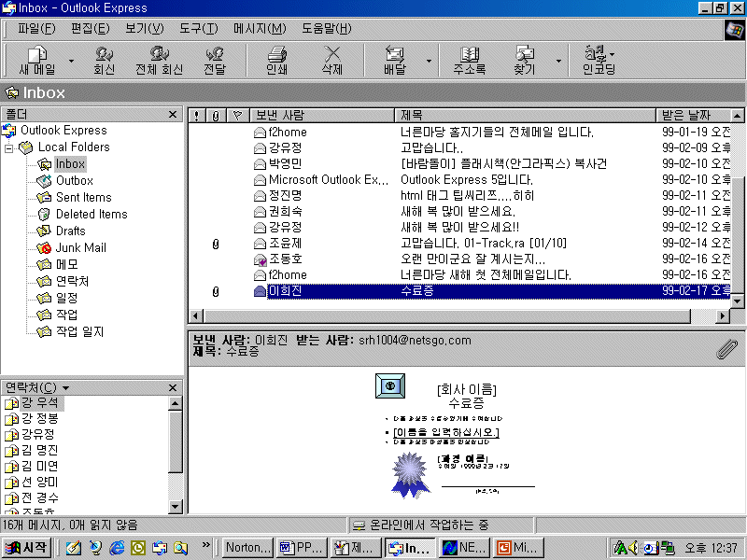Select the 일정 folder in the tree
The height and width of the screenshot is (560, 747).
point(66,298)
